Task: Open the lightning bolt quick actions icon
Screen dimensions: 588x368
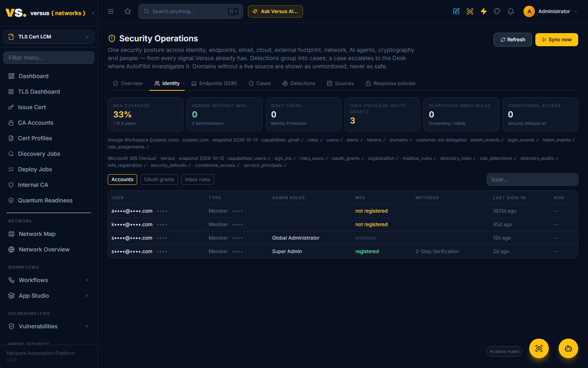Action: point(483,11)
